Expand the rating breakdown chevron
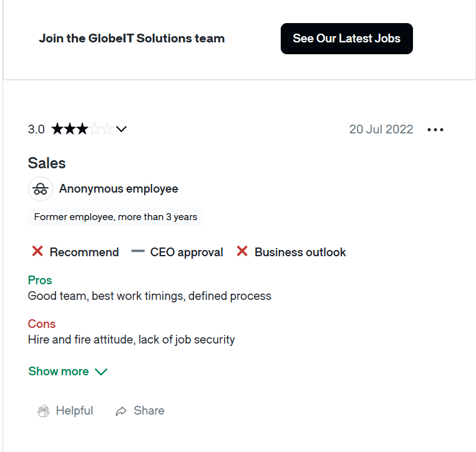Image resolution: width=476 pixels, height=452 pixels. pos(122,129)
